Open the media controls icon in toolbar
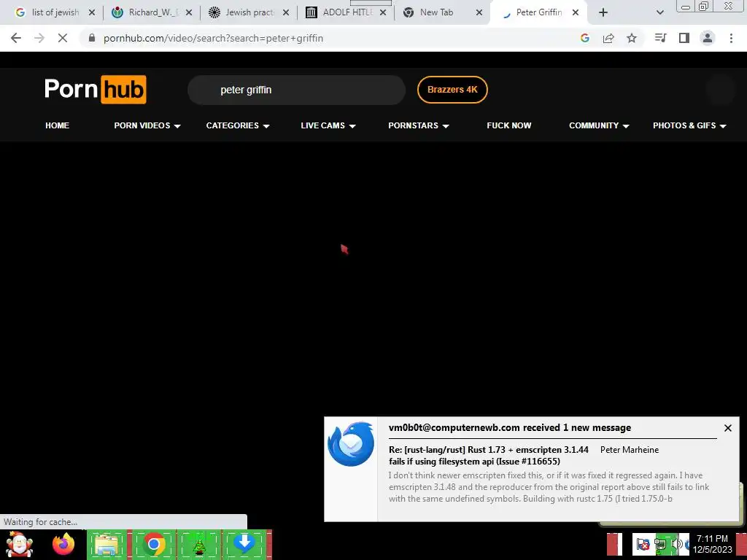Image resolution: width=747 pixels, height=560 pixels. coord(660,38)
